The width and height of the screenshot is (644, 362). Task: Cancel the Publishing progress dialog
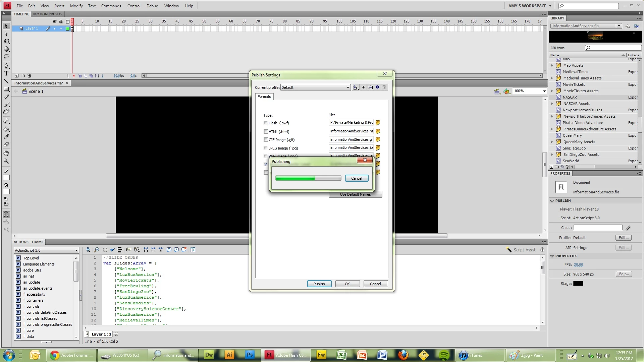357,178
